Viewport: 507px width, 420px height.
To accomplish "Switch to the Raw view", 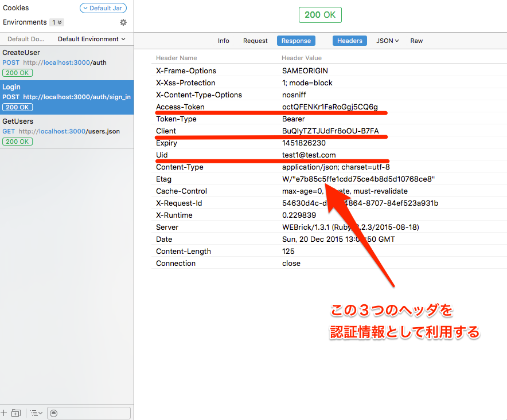I will click(x=416, y=41).
